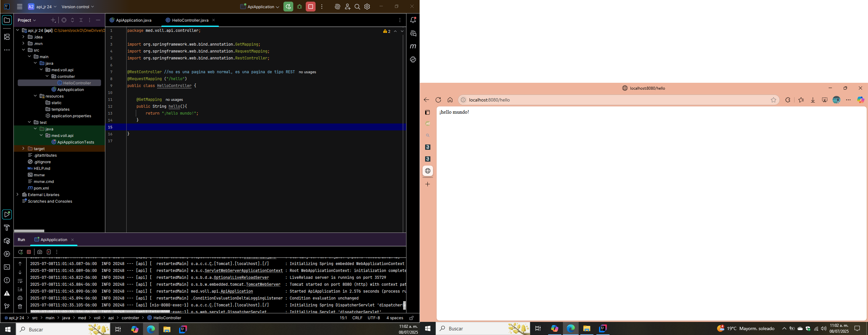Open Edge extensions puzzle icon
Image resolution: width=868 pixels, height=335 pixels.
[788, 100]
